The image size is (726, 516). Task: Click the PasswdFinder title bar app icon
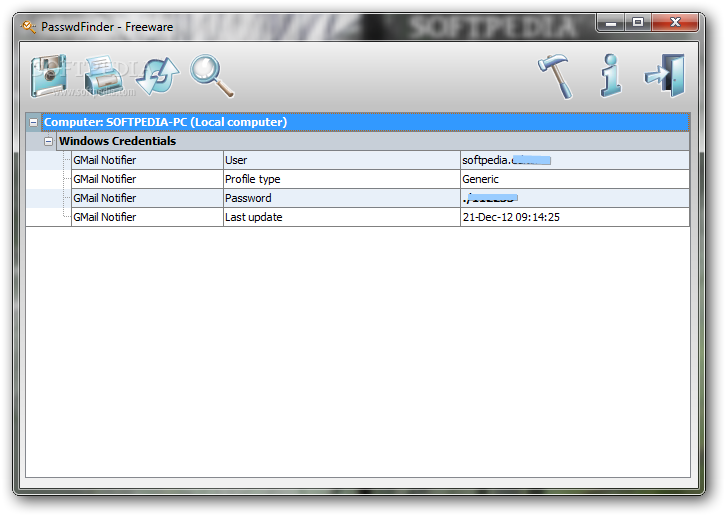click(x=28, y=27)
